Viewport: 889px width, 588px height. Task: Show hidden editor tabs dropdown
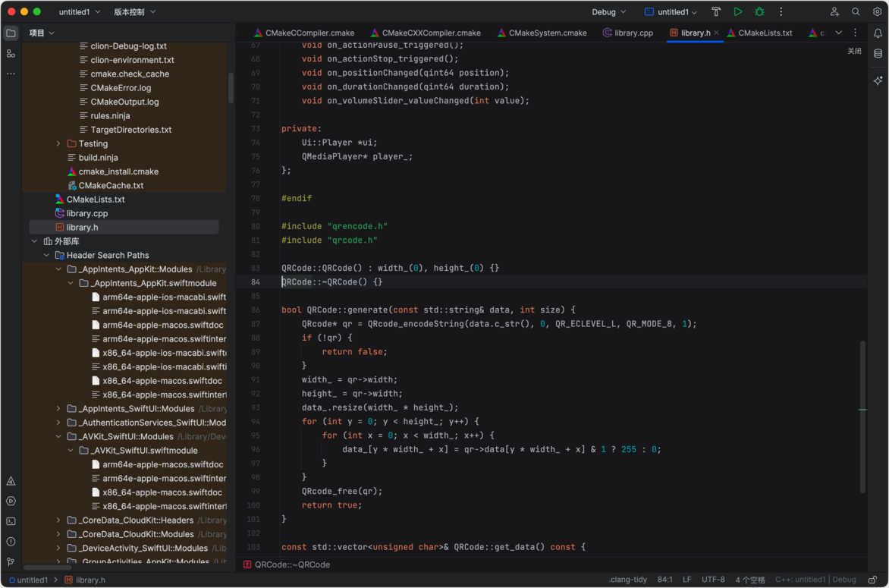click(838, 33)
